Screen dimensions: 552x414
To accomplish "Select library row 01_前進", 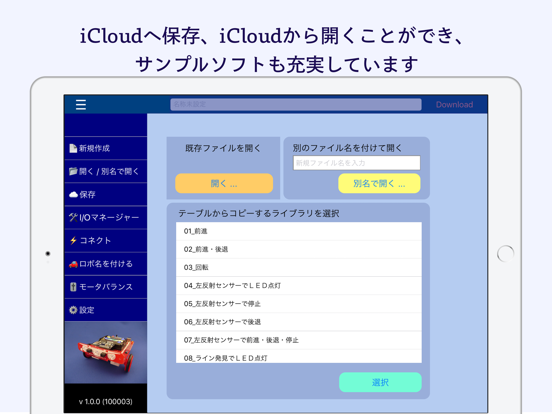I will (299, 231).
